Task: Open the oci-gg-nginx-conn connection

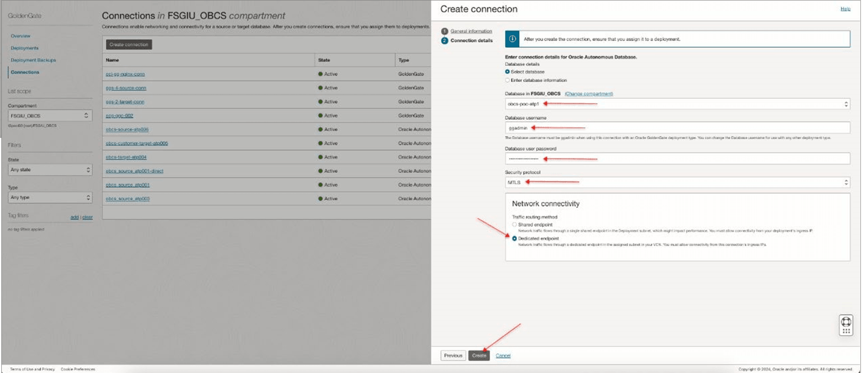Action: tap(125, 74)
